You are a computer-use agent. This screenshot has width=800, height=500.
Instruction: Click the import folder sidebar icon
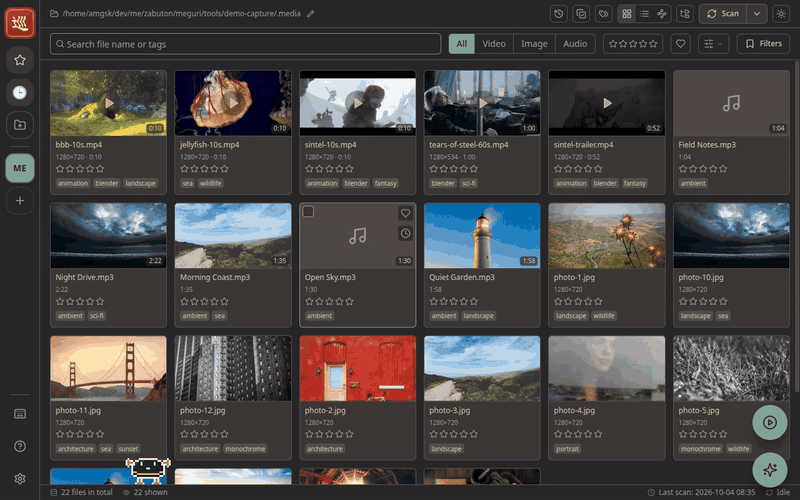tap(20, 125)
